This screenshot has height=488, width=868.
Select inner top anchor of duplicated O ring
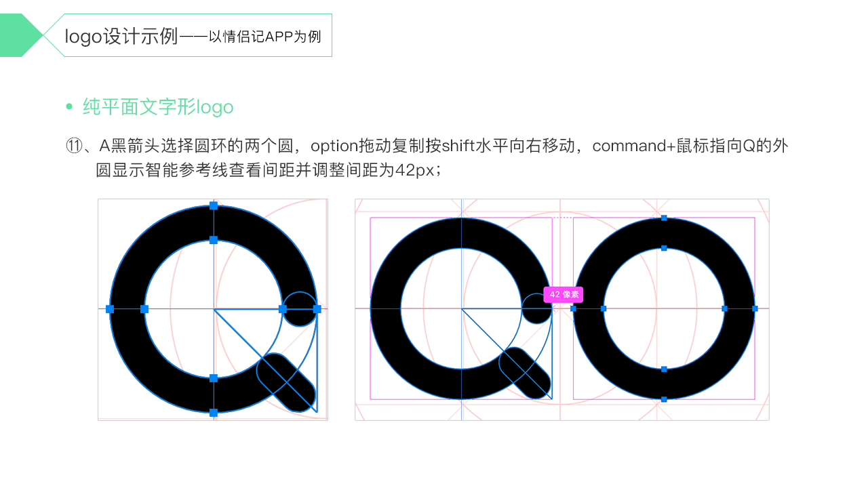pyautogui.click(x=664, y=248)
